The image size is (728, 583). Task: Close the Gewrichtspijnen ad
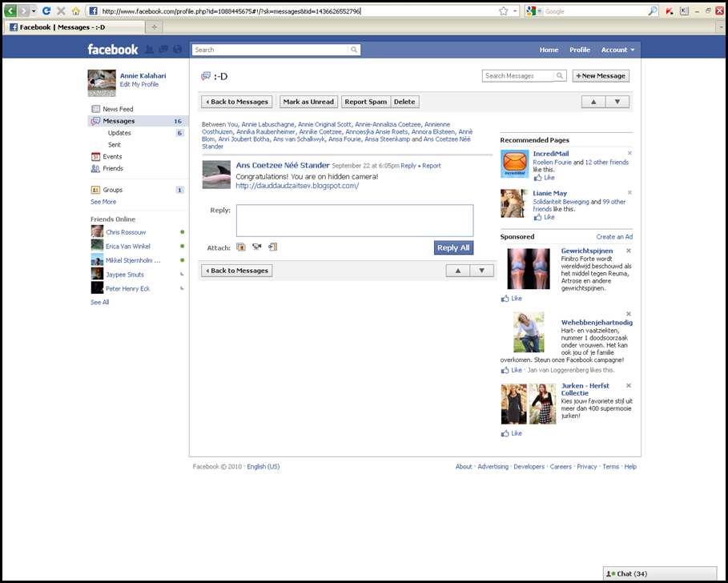(629, 251)
